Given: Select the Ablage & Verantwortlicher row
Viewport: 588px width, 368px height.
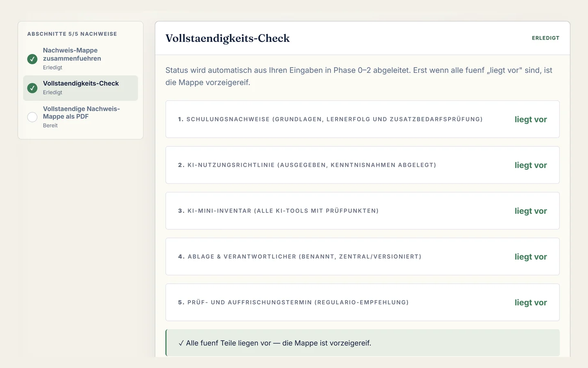Looking at the screenshot, I should pos(363,257).
